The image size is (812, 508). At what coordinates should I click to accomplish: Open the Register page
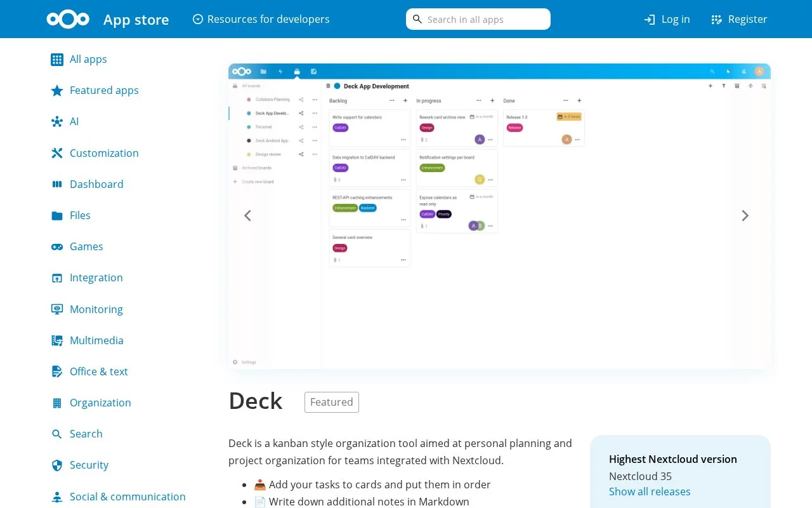pyautogui.click(x=739, y=19)
